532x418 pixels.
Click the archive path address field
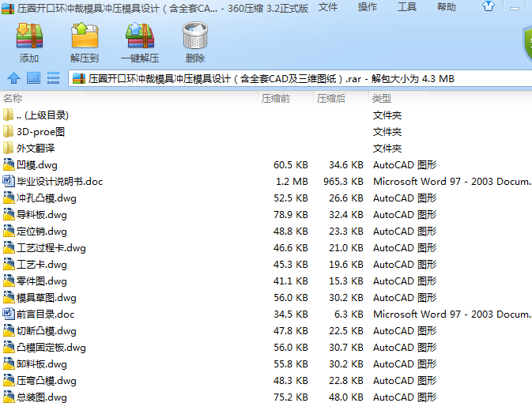click(x=300, y=79)
